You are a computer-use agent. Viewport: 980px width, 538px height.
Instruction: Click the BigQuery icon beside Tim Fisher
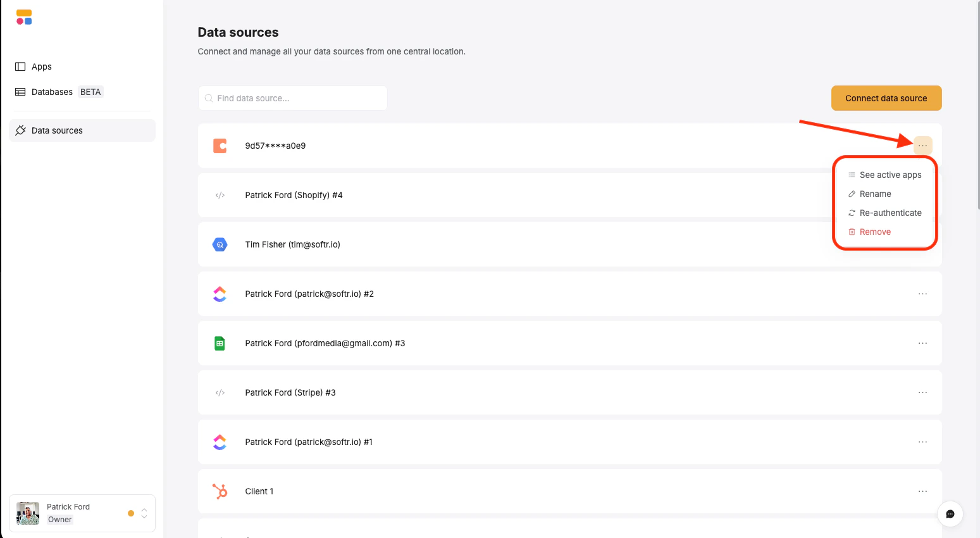(x=220, y=244)
